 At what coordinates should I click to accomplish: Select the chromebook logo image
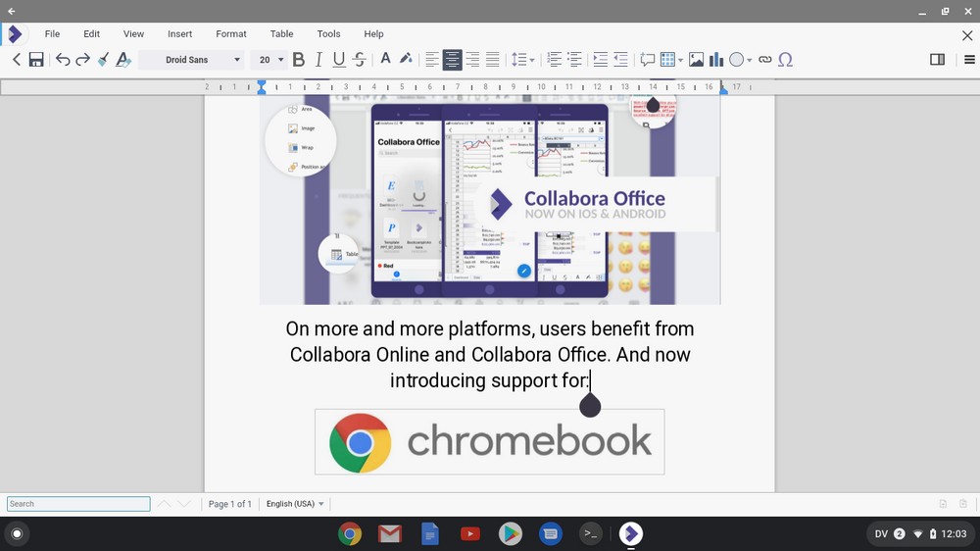click(x=489, y=441)
